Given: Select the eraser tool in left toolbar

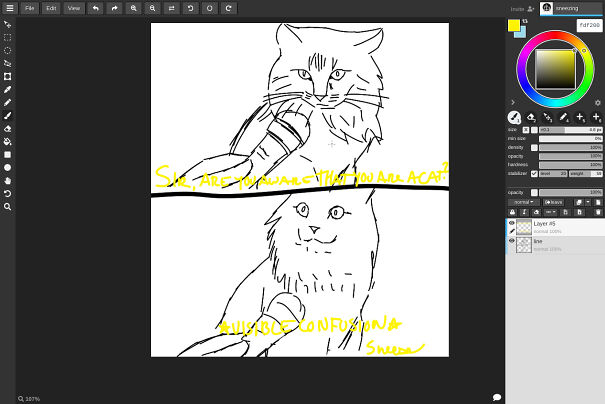Looking at the screenshot, I should click(8, 128).
